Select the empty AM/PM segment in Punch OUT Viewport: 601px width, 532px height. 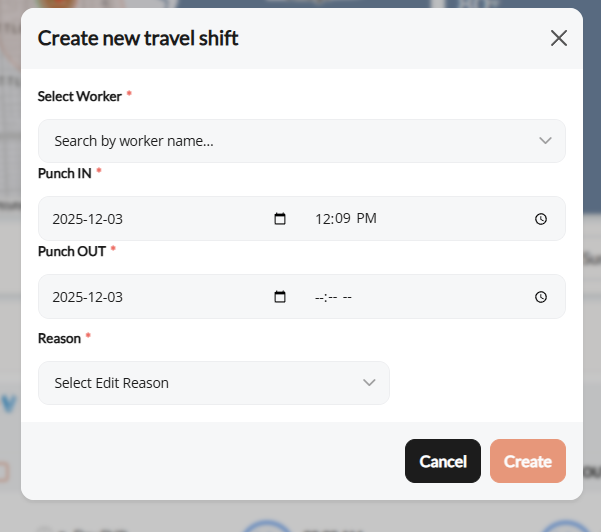[347, 297]
